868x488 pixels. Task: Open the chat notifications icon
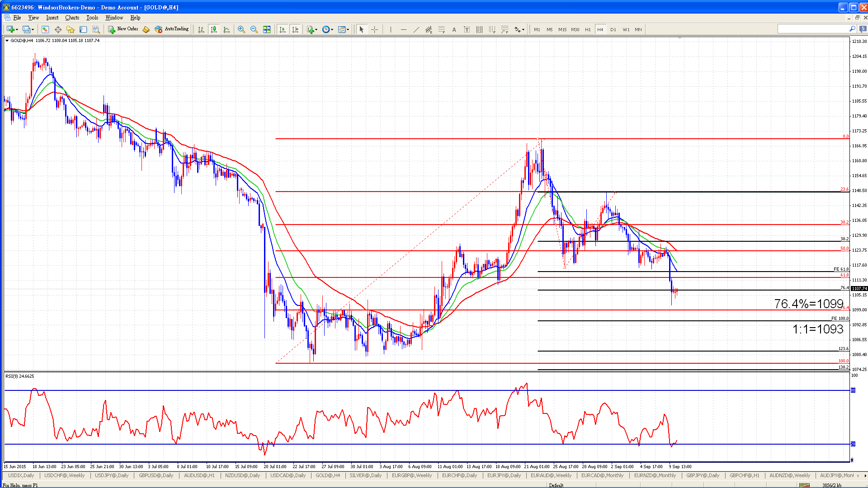863,29
